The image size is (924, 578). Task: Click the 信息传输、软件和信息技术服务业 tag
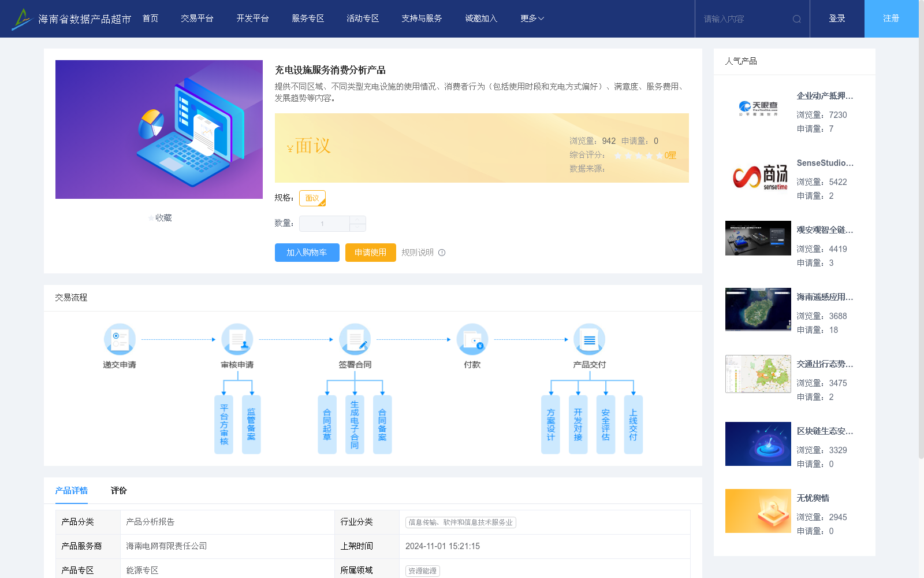[x=461, y=523]
